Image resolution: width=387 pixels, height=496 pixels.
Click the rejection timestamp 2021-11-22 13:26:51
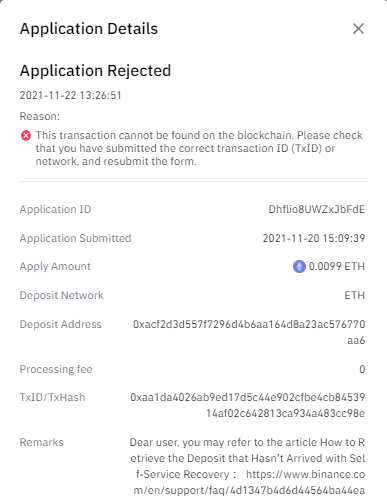pyautogui.click(x=70, y=95)
